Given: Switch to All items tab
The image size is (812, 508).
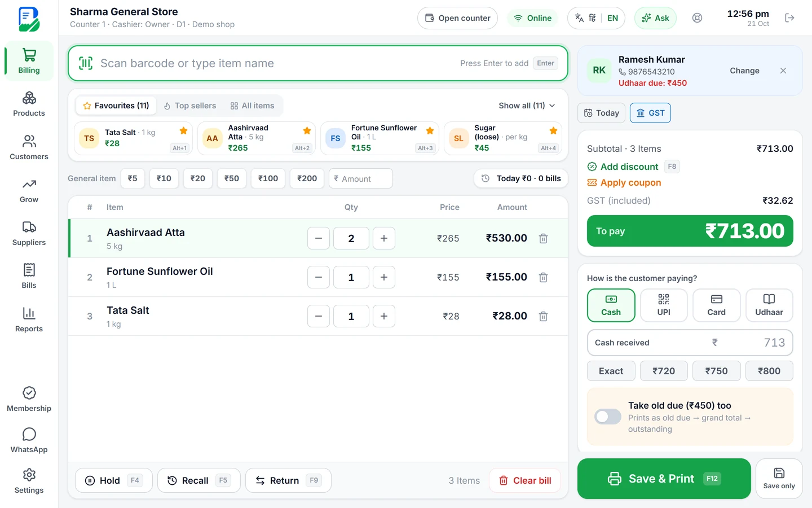Looking at the screenshot, I should pyautogui.click(x=252, y=106).
